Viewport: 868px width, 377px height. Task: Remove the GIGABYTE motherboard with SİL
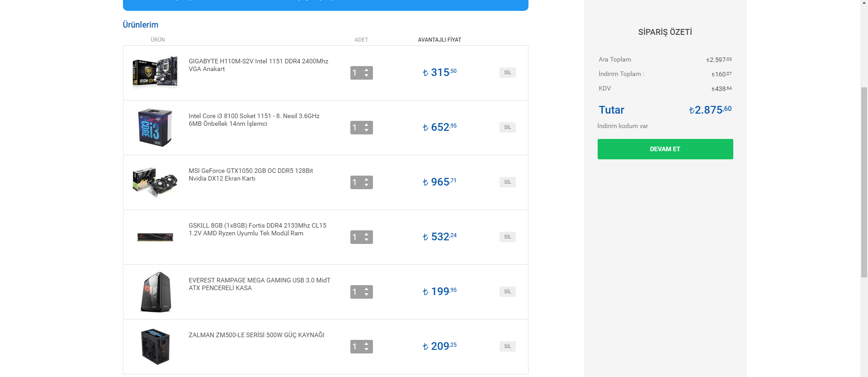click(x=507, y=72)
